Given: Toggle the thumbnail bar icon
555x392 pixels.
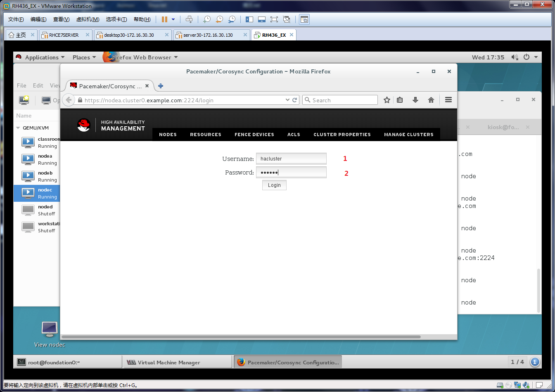Looking at the screenshot, I should pos(261,19).
